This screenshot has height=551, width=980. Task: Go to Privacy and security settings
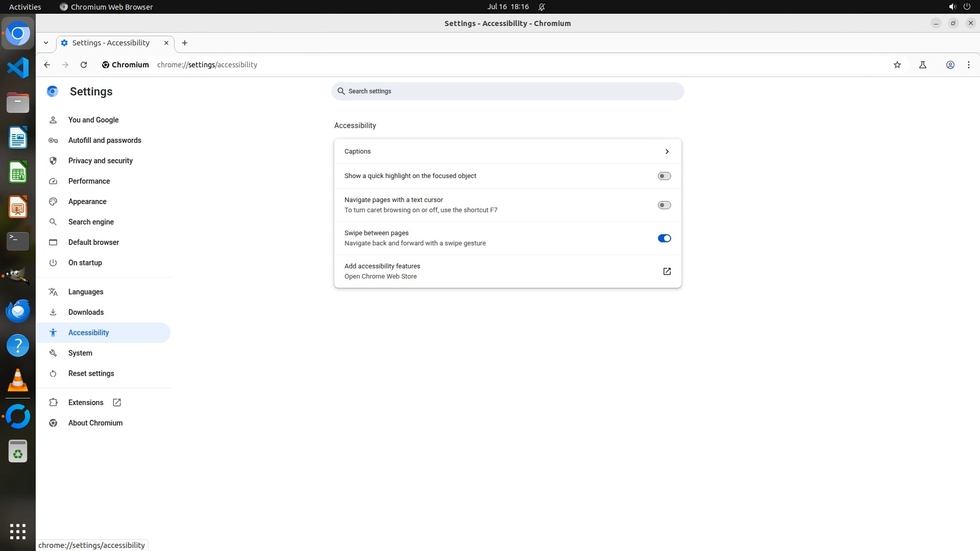tap(101, 161)
